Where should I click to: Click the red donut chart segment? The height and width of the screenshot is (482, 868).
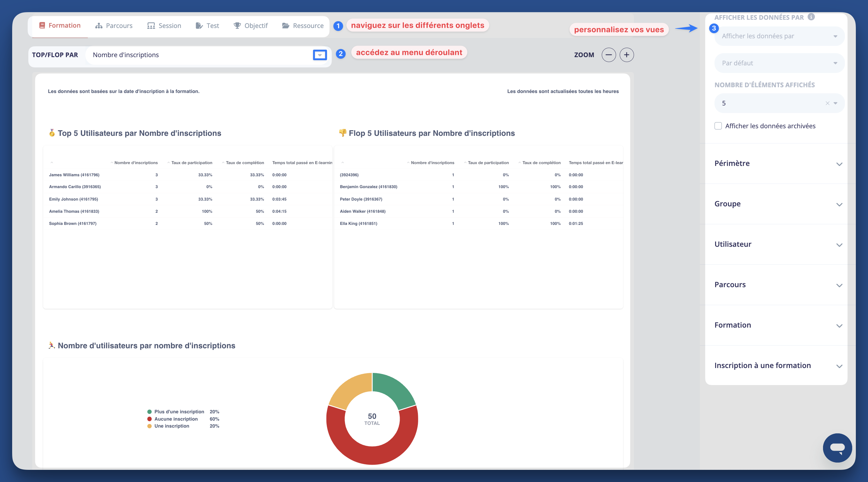(372, 455)
